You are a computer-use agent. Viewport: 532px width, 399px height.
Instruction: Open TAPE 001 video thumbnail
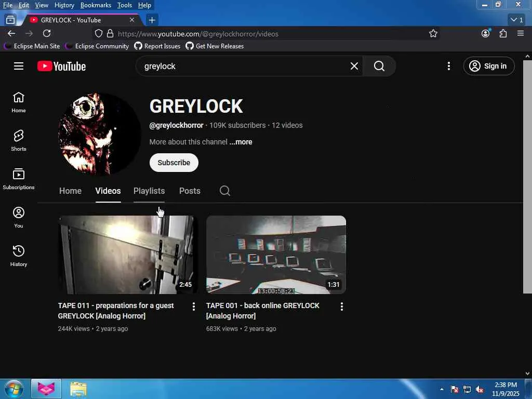(x=276, y=255)
